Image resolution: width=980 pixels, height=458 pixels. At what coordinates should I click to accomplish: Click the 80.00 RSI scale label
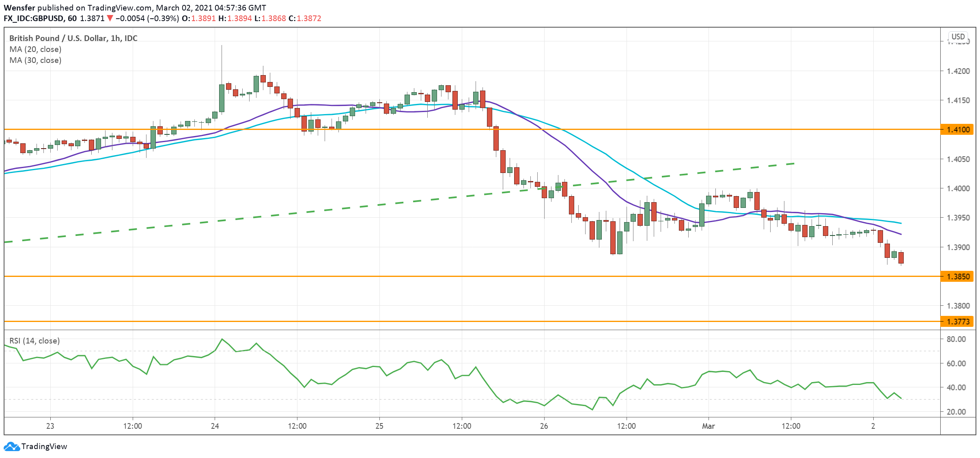point(956,339)
